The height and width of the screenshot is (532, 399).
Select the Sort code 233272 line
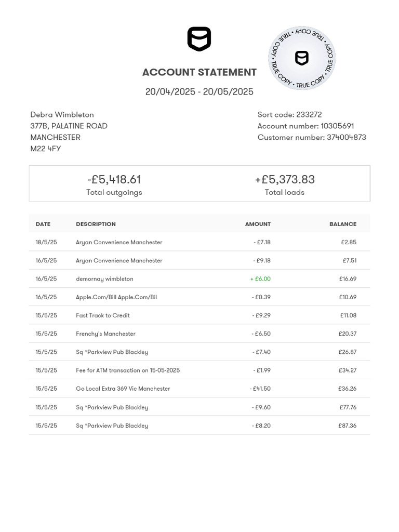tap(290, 115)
